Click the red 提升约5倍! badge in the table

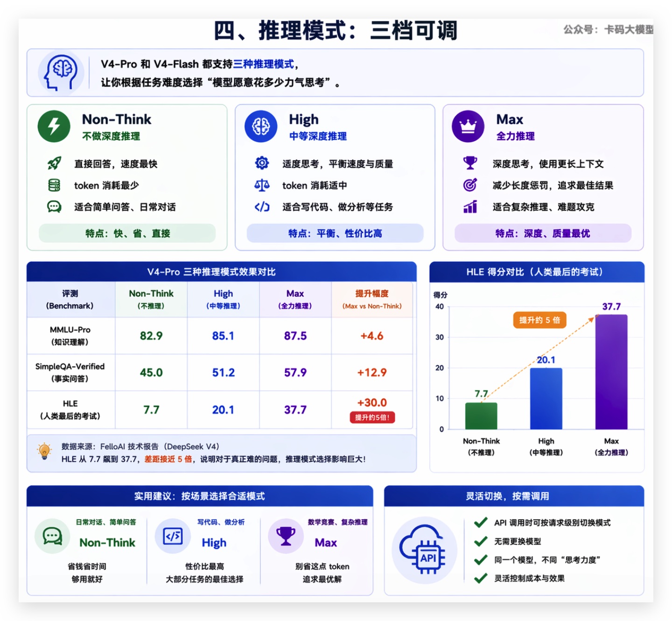click(372, 417)
